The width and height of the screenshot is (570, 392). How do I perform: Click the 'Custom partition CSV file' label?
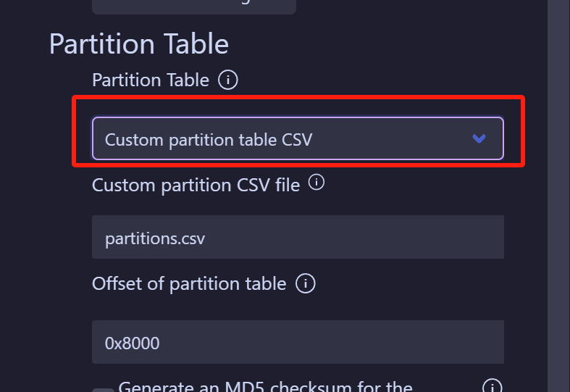(x=196, y=185)
